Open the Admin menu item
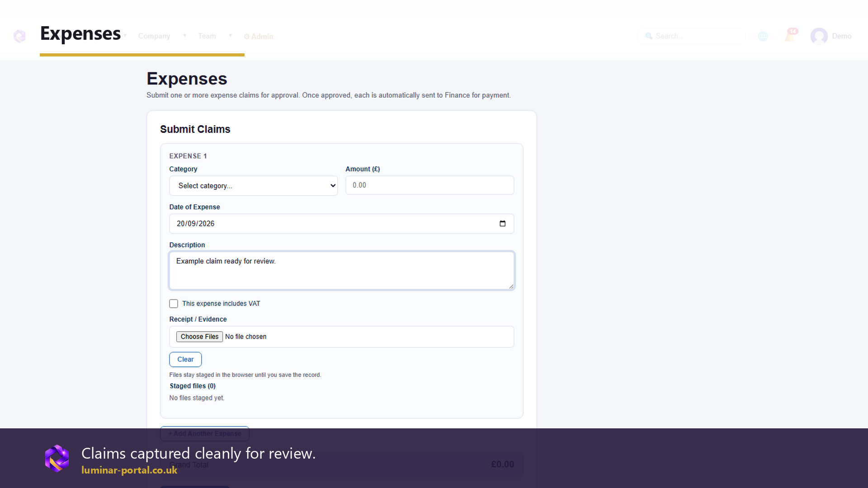Image resolution: width=868 pixels, height=488 pixels. click(259, 37)
